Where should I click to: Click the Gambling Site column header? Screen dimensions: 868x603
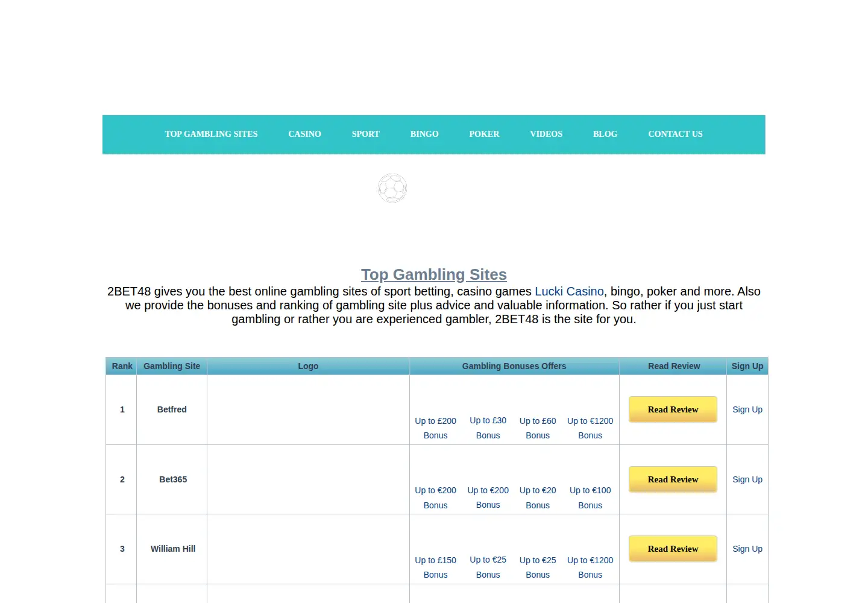pos(172,366)
